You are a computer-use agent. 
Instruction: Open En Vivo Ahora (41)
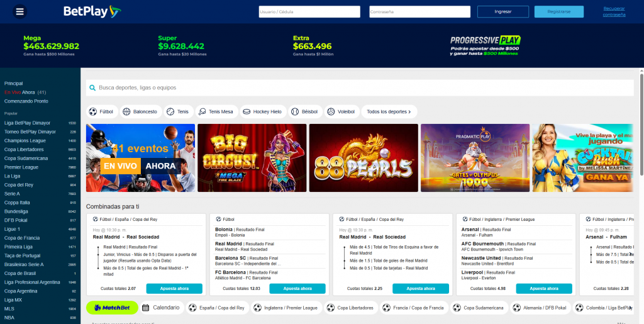pyautogui.click(x=25, y=92)
